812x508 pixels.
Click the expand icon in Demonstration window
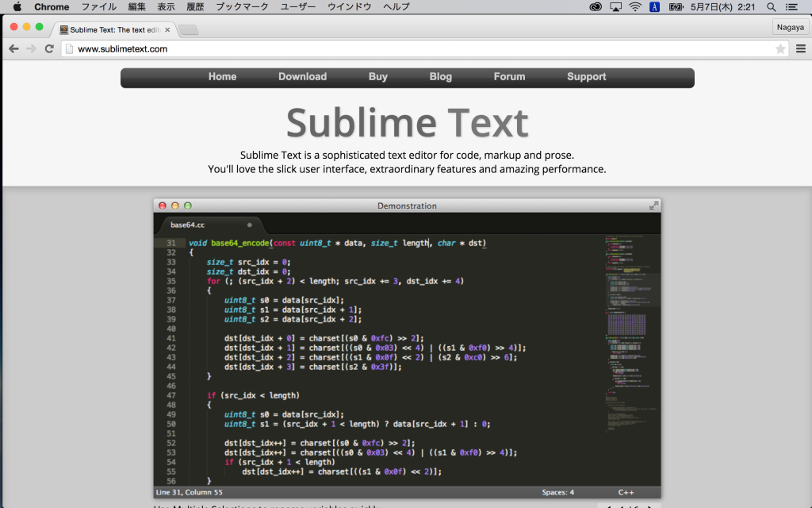[x=654, y=206]
